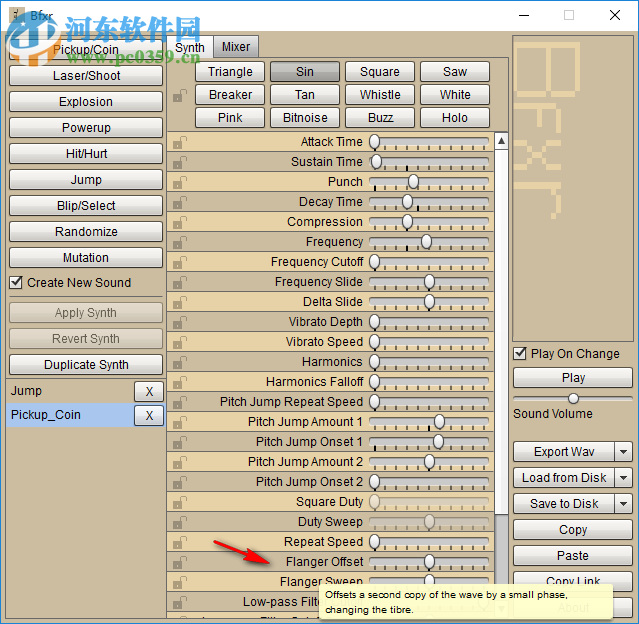Click the Export Wav button
Viewport: 639px width, 624px height.
click(x=564, y=452)
